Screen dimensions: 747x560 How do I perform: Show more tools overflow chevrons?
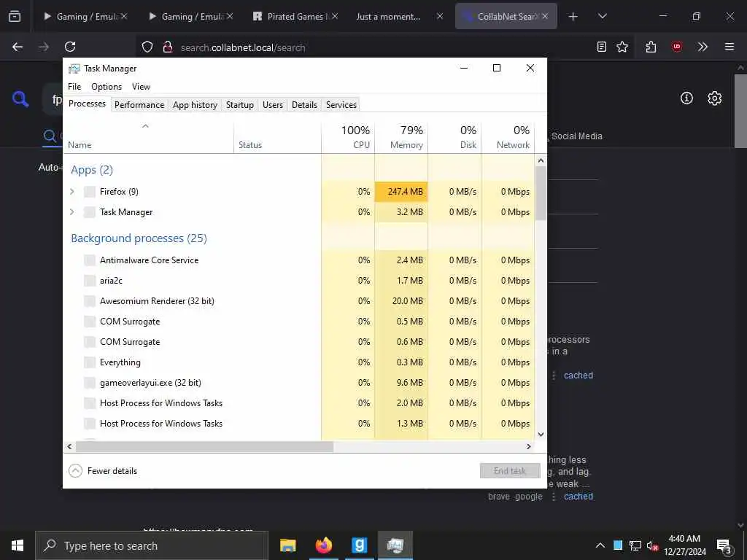(x=703, y=47)
